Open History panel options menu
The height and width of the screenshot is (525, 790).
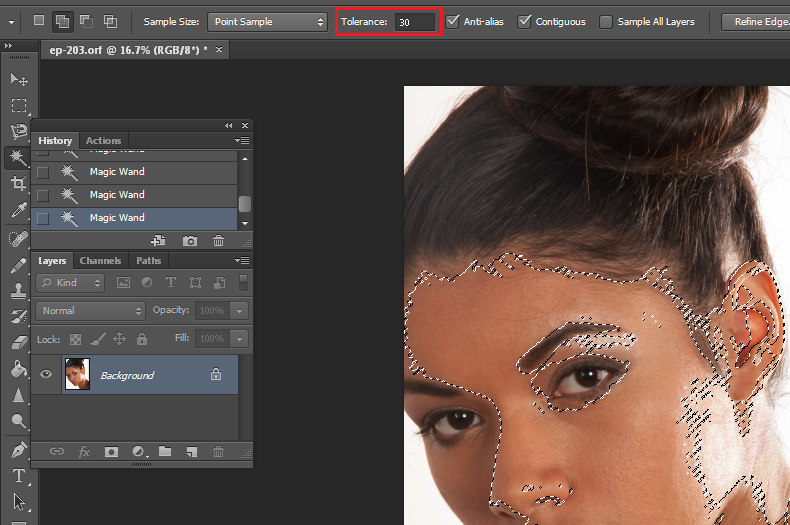tap(242, 141)
